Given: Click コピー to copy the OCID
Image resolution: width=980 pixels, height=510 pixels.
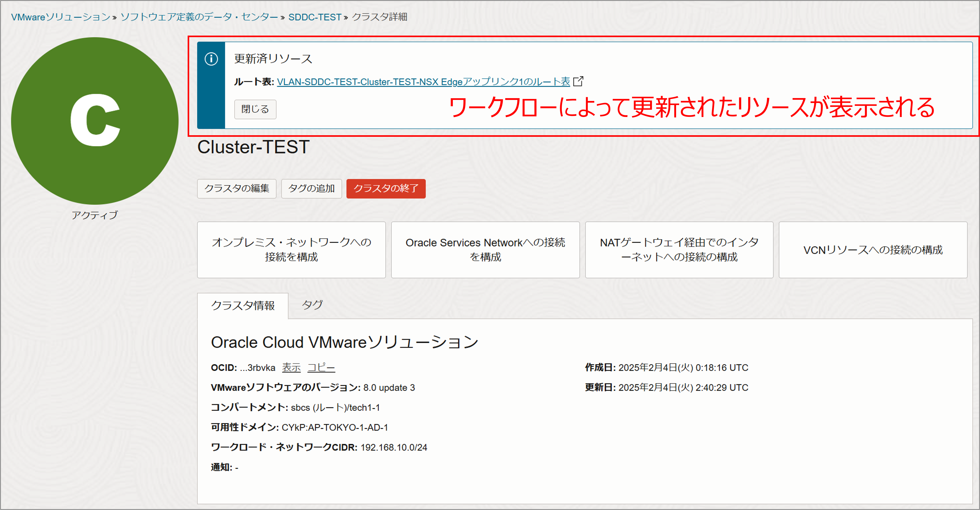Looking at the screenshot, I should [321, 368].
